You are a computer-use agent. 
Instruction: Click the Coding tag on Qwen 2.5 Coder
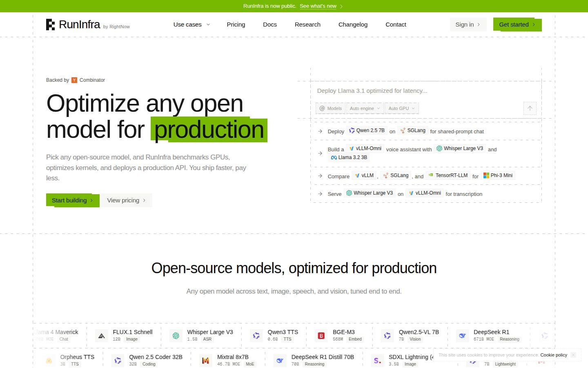click(149, 364)
